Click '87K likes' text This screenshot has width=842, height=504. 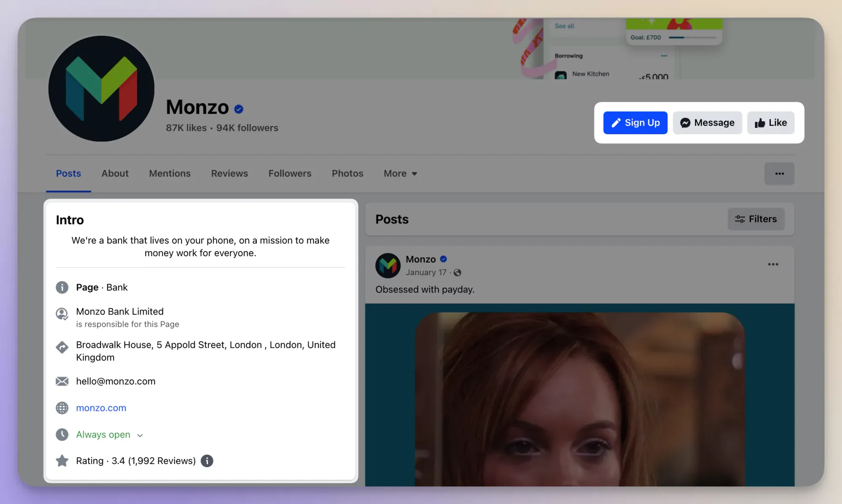(186, 128)
